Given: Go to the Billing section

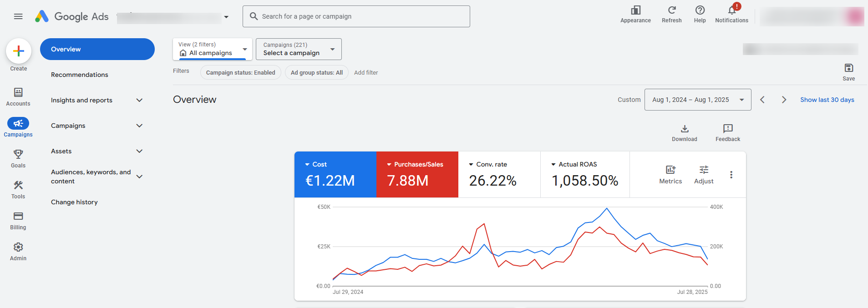Looking at the screenshot, I should pyautogui.click(x=18, y=217).
